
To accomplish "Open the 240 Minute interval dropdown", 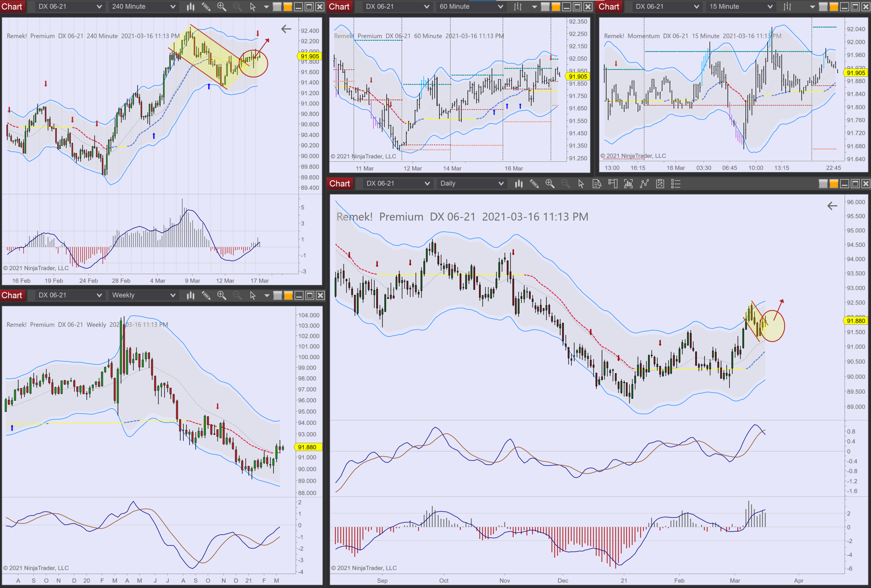I will click(x=144, y=7).
